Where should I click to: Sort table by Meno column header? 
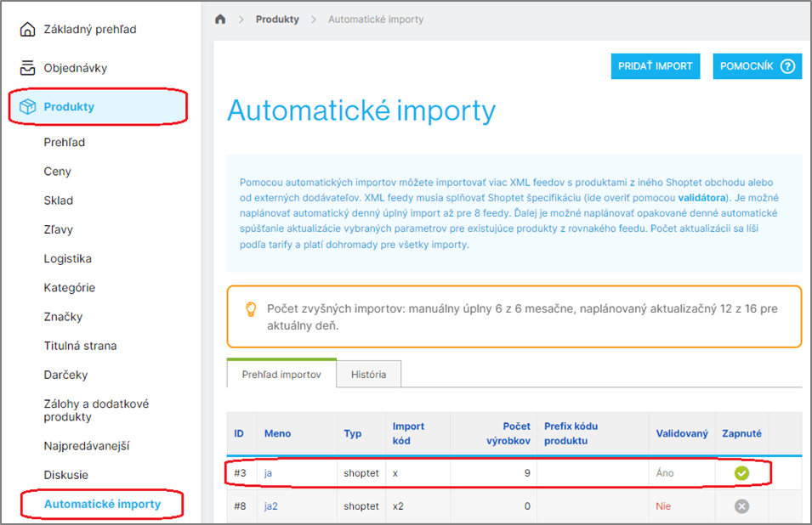tap(277, 433)
